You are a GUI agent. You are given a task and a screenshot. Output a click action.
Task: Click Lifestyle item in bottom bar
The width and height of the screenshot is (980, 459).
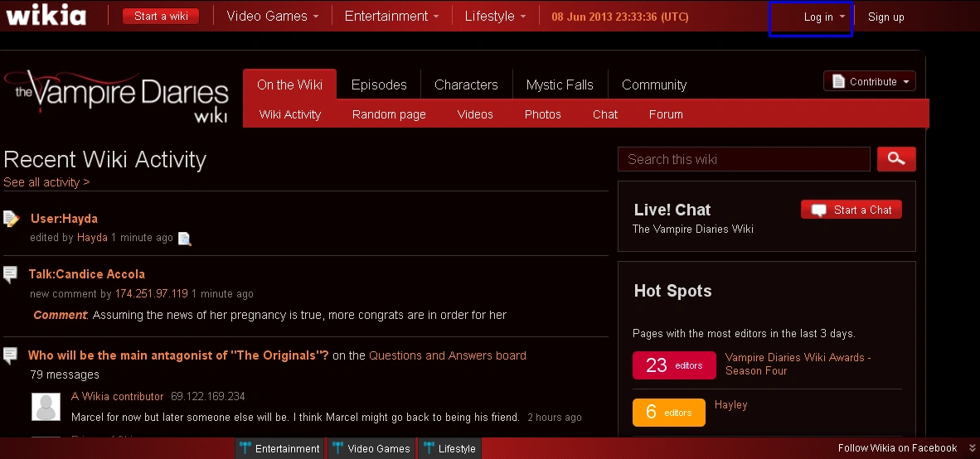449,448
